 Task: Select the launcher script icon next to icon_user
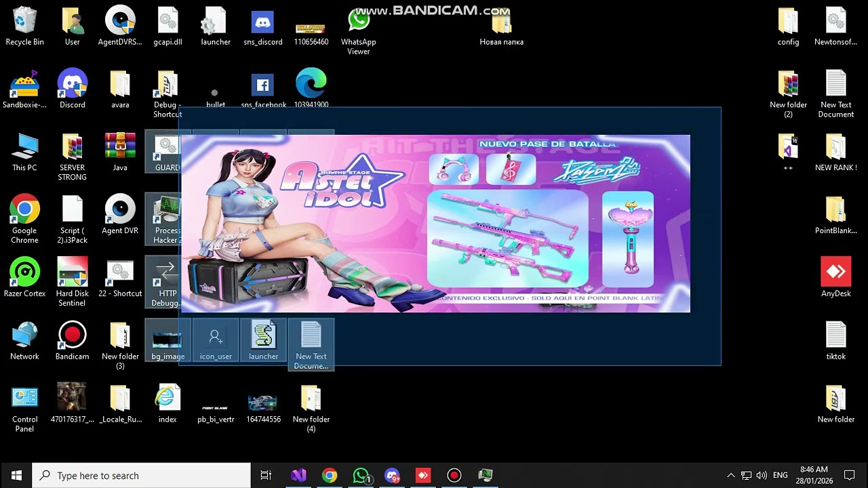click(263, 342)
